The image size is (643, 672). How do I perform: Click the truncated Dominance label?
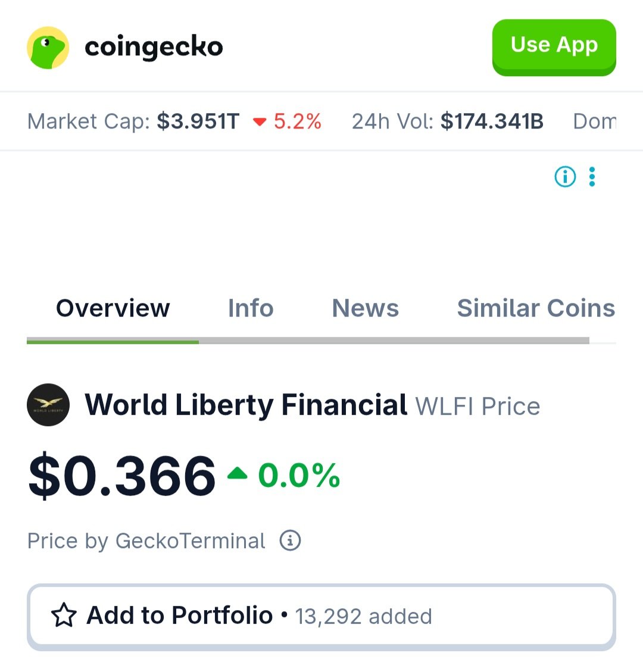[x=595, y=121]
